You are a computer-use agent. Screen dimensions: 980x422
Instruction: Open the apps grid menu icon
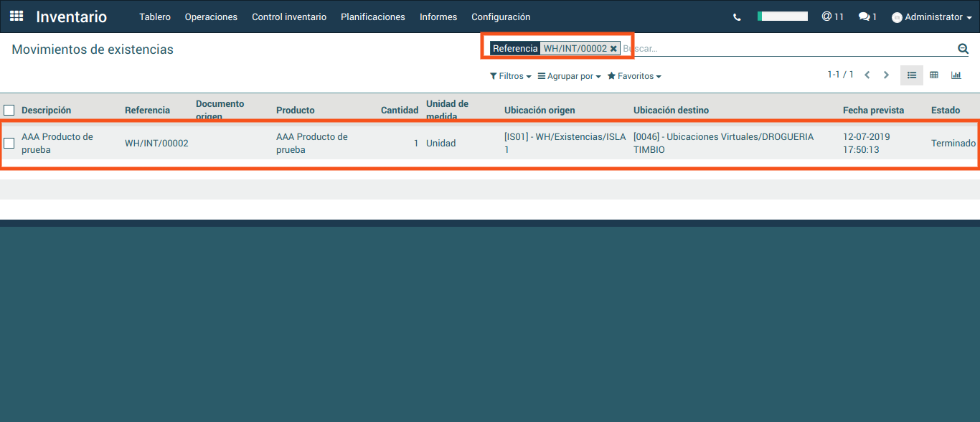click(x=17, y=16)
